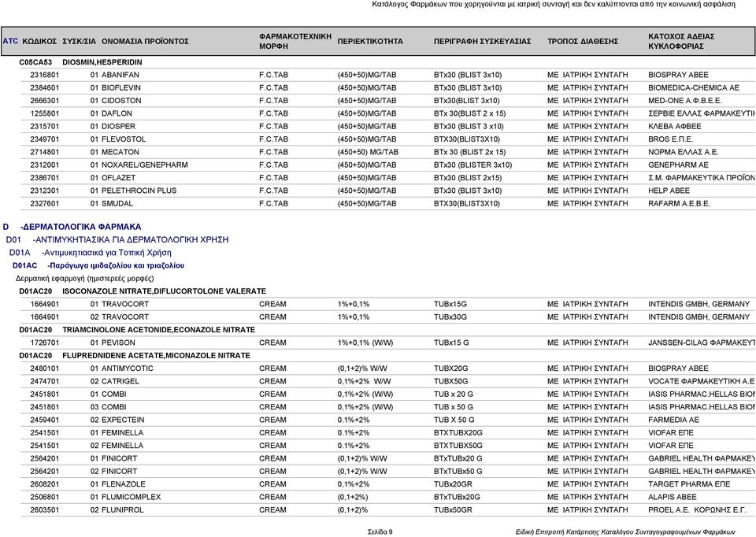Select product name OFLAZET
Image resolution: width=756 pixels, height=537 pixels.
click(x=118, y=178)
